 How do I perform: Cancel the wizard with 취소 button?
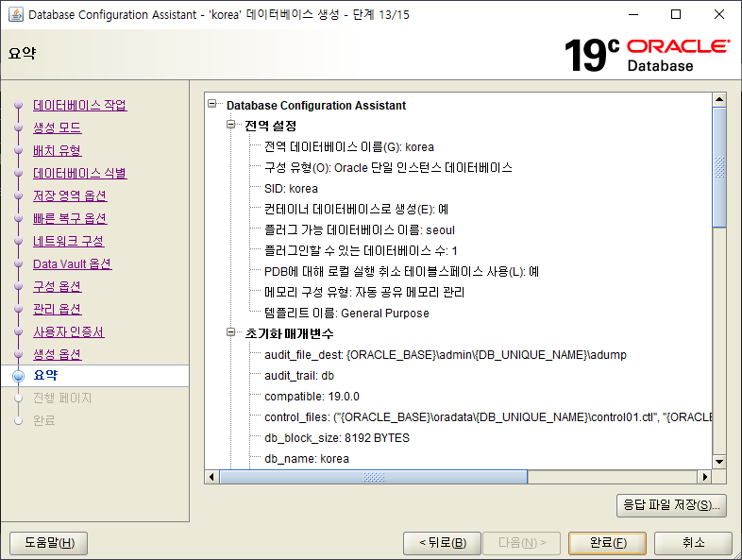tap(693, 542)
